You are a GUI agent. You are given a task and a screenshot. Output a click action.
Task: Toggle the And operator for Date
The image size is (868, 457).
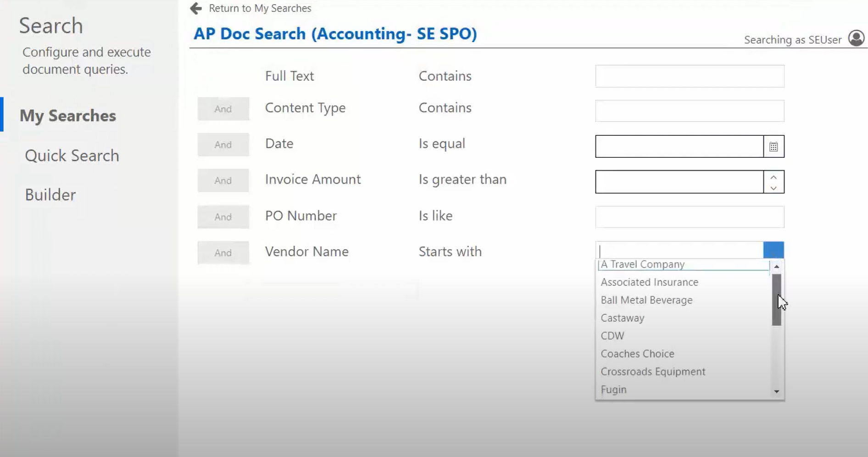(223, 145)
